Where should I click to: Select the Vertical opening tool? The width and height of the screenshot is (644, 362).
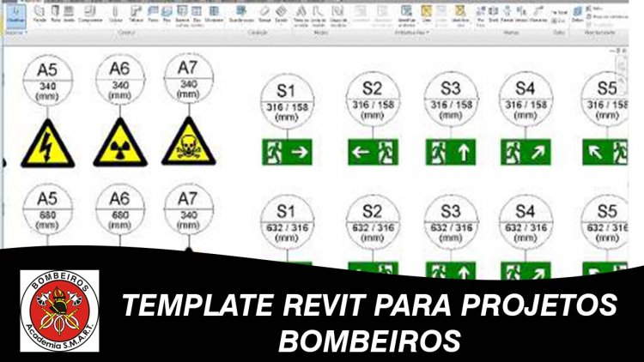coord(521,15)
